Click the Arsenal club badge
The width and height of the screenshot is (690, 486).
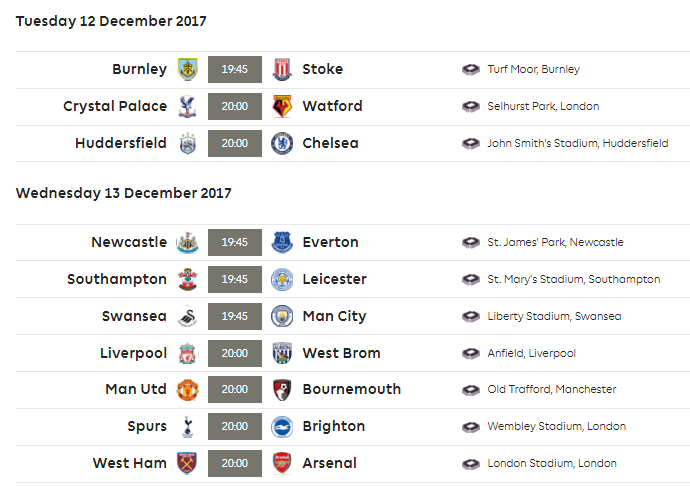282,463
